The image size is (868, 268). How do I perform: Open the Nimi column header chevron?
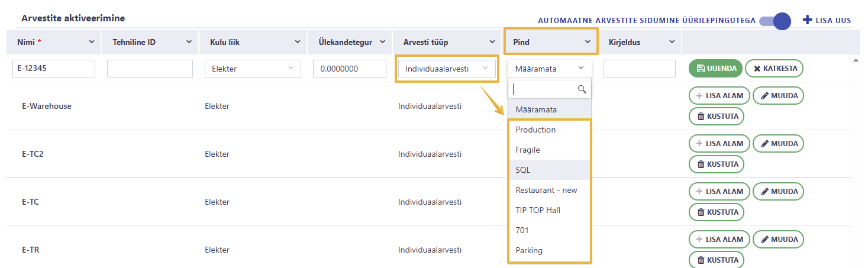click(x=91, y=42)
